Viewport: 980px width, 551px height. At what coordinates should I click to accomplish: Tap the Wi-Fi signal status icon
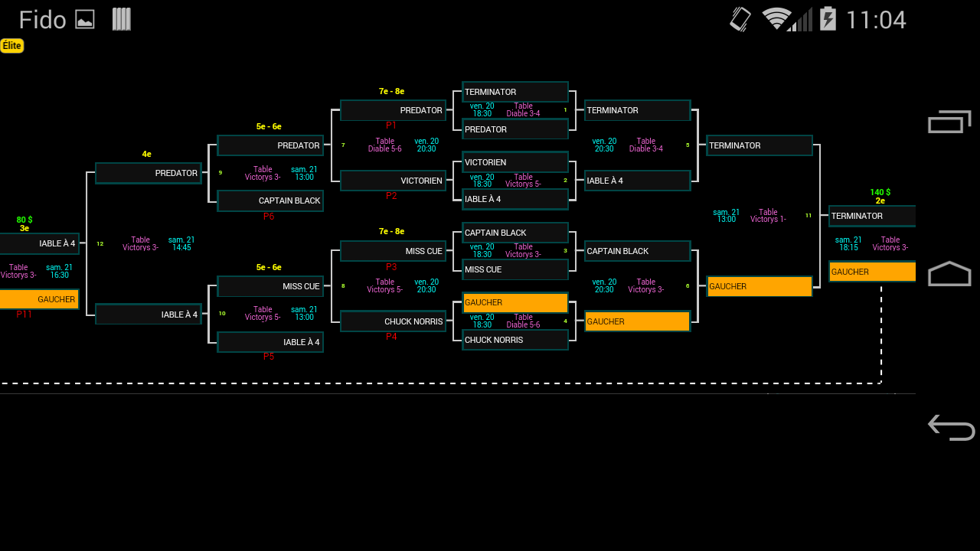[x=776, y=19]
